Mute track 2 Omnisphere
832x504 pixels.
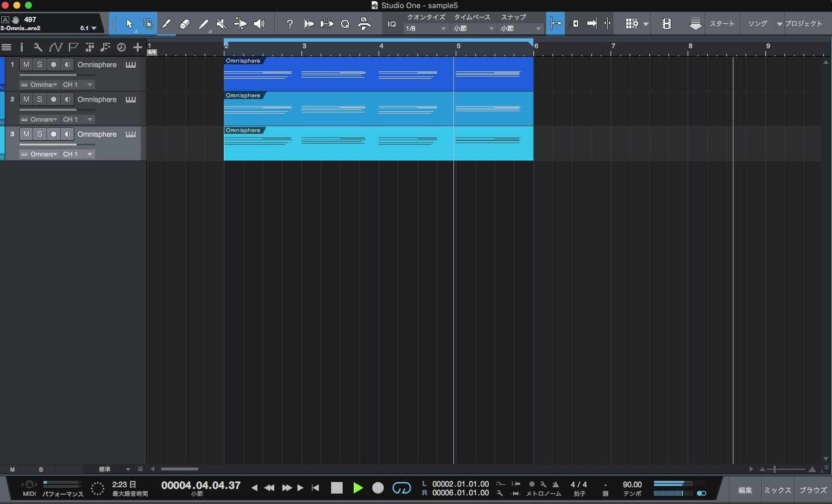[x=26, y=100]
